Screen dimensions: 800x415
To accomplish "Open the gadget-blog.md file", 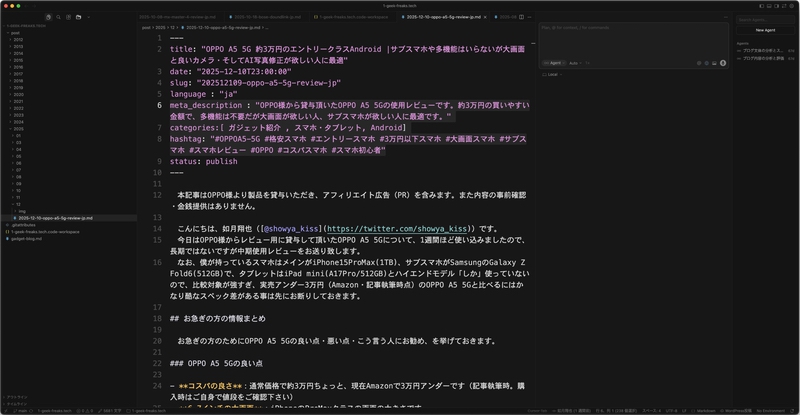I will pos(26,239).
